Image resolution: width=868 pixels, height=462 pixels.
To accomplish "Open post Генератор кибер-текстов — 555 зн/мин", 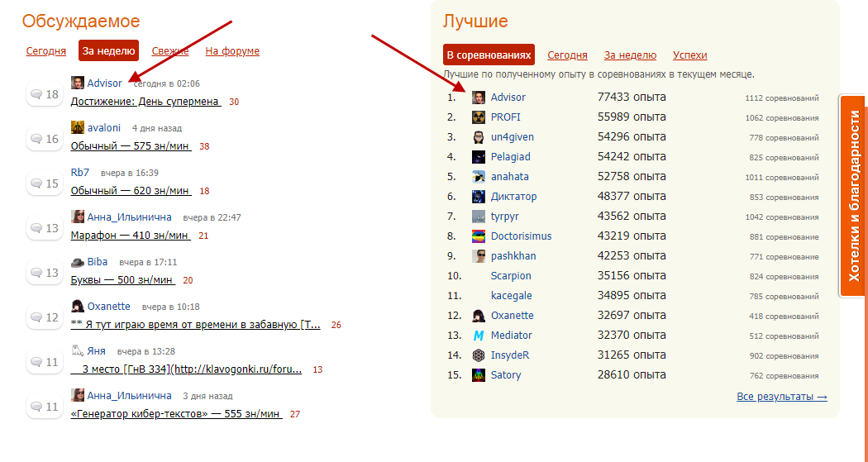I will click(x=177, y=414).
